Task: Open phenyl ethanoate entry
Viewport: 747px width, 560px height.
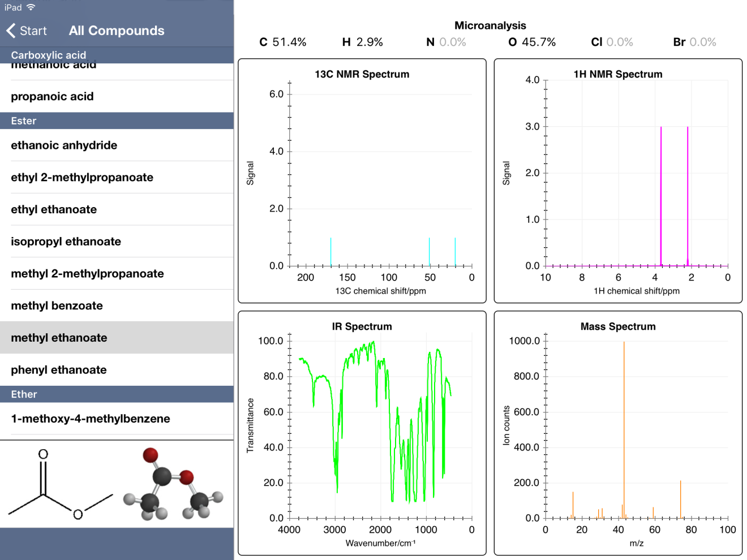Action: click(x=117, y=370)
